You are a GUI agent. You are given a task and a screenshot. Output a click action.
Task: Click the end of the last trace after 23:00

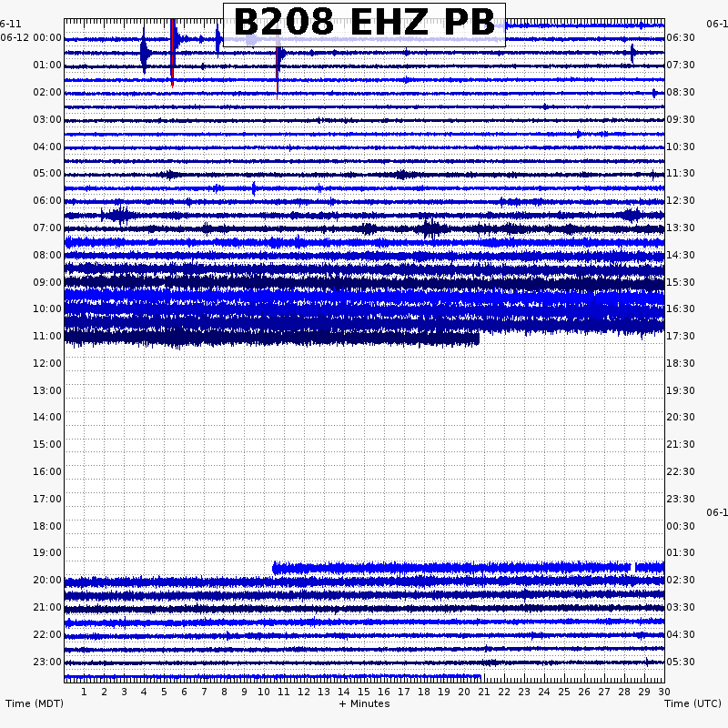click(480, 676)
